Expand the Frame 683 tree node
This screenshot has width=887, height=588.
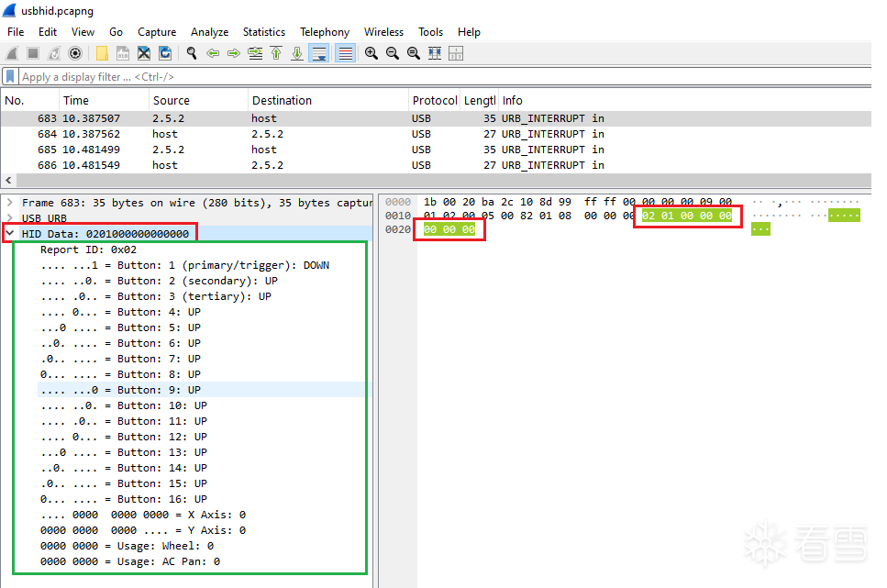coord(10,203)
